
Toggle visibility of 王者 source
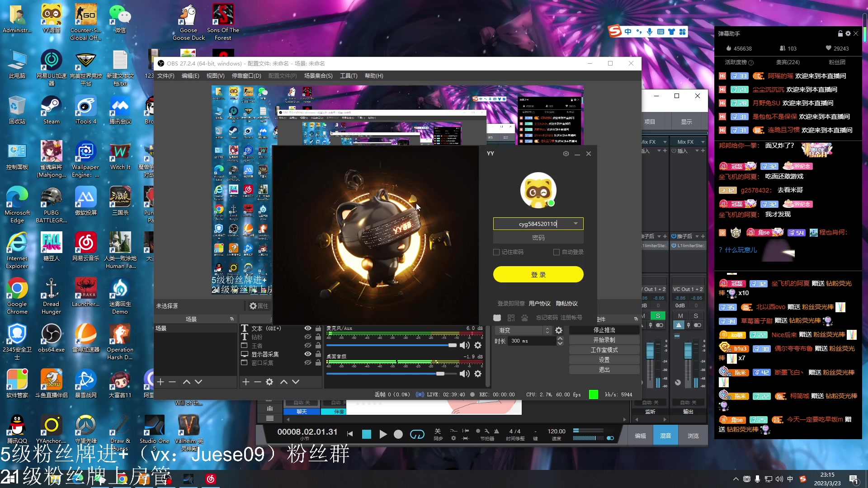point(308,346)
